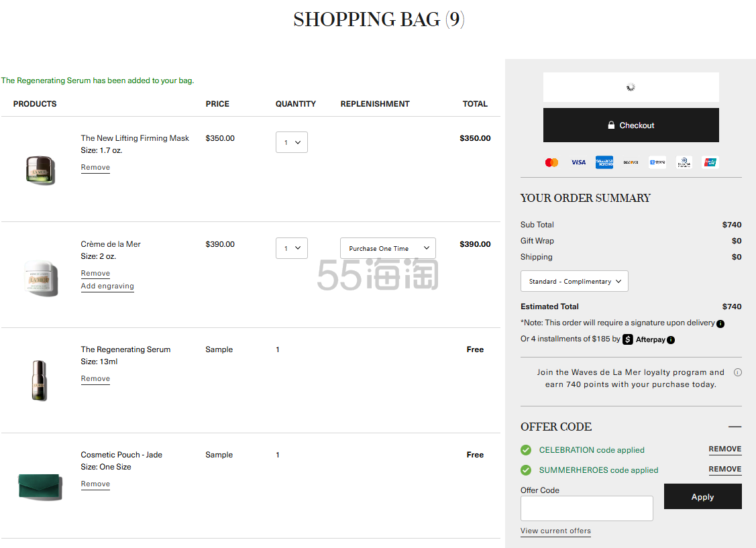756x548 pixels.
Task: Click the Diners Club payment icon
Action: point(684,162)
